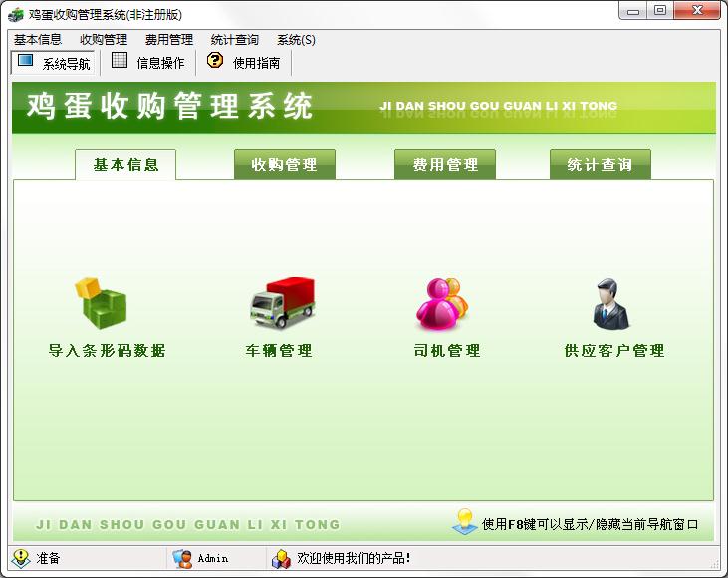Viewport: 728px width, 578px height.
Task: Open the 收购管理 menu in menu bar
Action: [x=104, y=40]
